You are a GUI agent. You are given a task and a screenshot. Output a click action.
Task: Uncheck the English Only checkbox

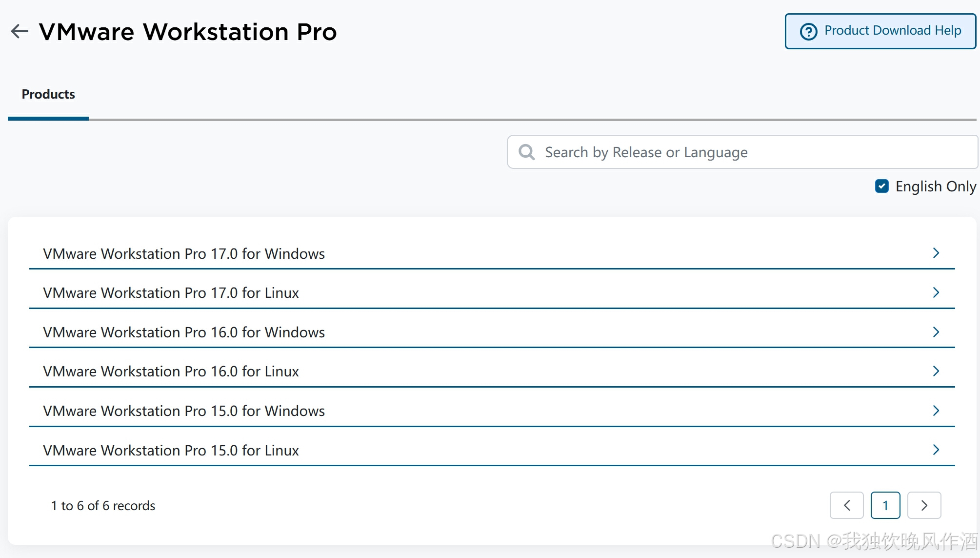tap(881, 186)
